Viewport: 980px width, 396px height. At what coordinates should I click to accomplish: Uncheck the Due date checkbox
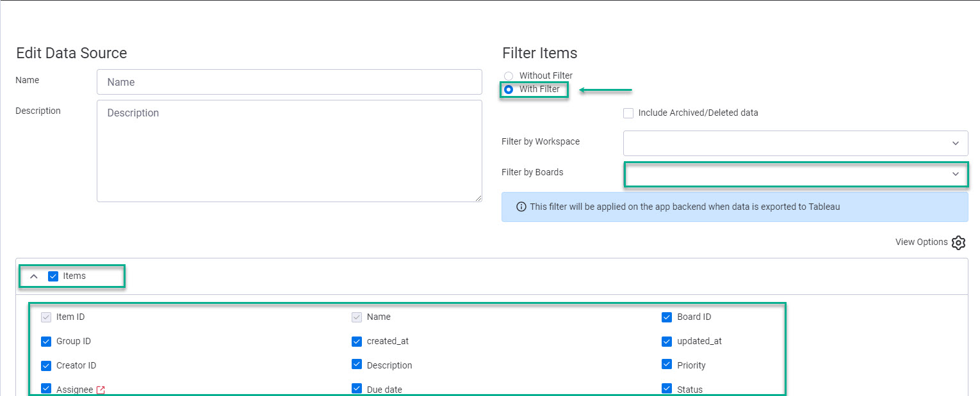pos(357,389)
